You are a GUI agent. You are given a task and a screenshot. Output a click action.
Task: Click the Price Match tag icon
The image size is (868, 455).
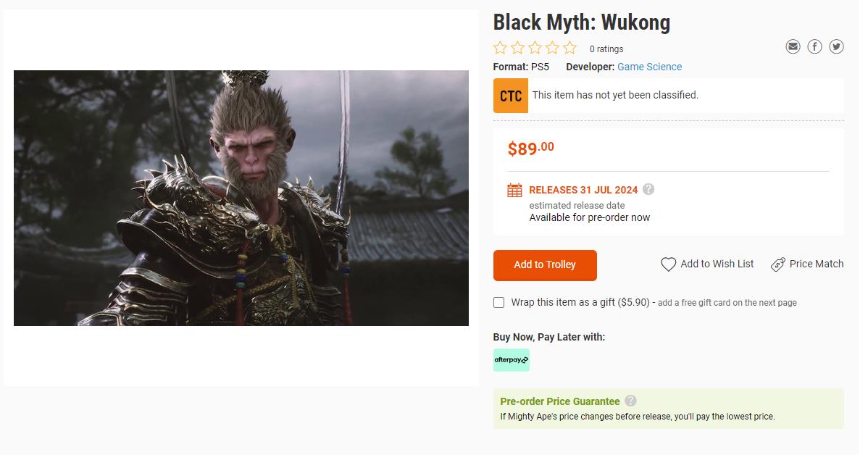pos(778,264)
